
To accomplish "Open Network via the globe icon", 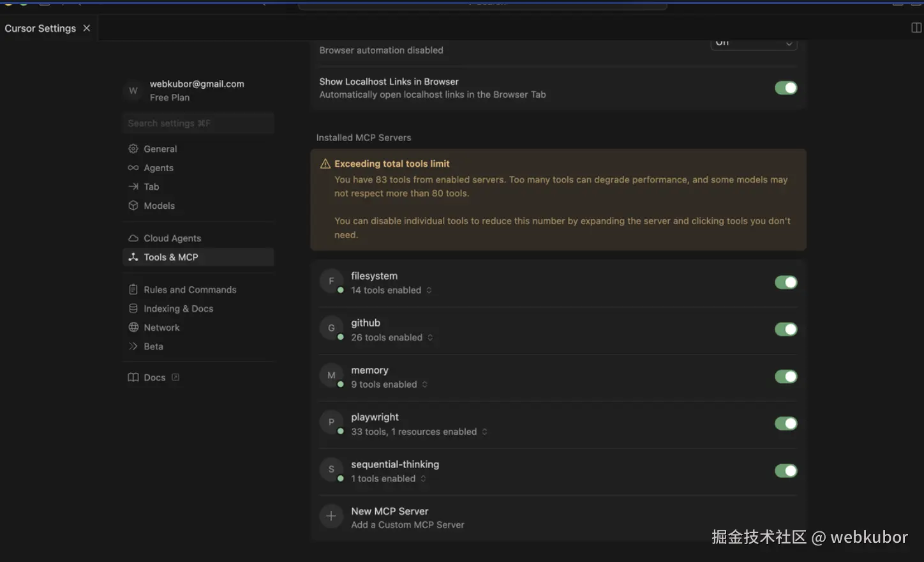I will [x=133, y=328].
